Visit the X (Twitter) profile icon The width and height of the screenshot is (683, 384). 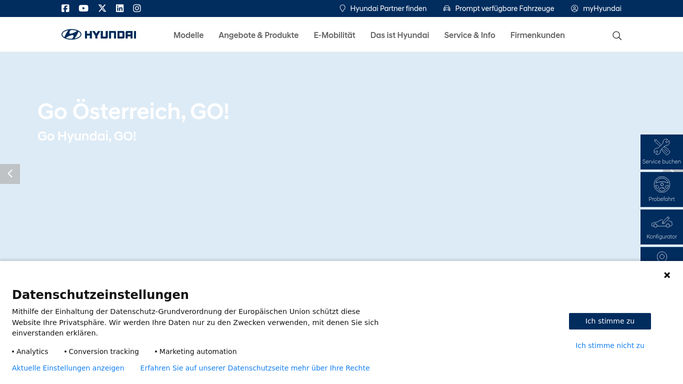coord(102,8)
